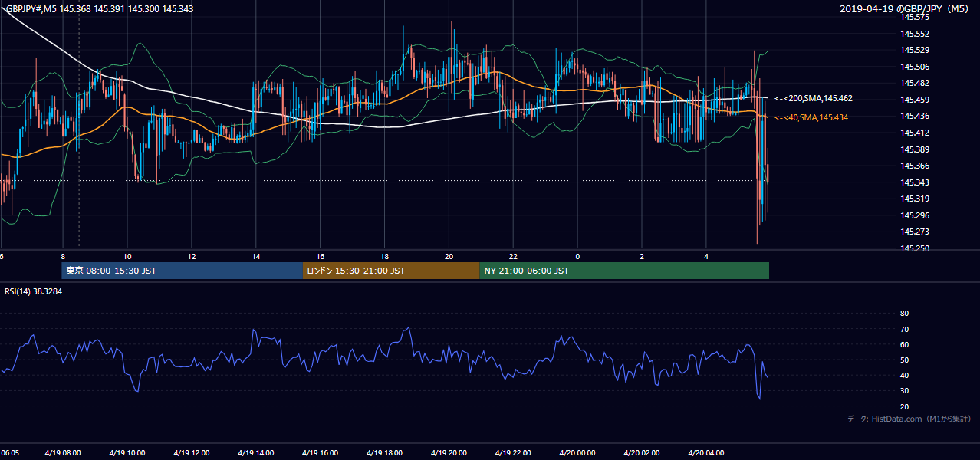Screen dimensions: 980x460
Task: Click the HistData.com data source credit
Action: tap(909, 419)
